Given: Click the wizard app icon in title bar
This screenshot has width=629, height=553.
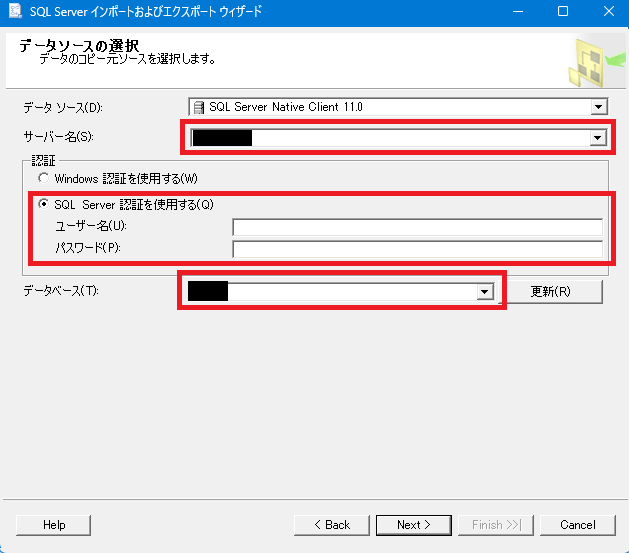Looking at the screenshot, I should click(x=15, y=11).
